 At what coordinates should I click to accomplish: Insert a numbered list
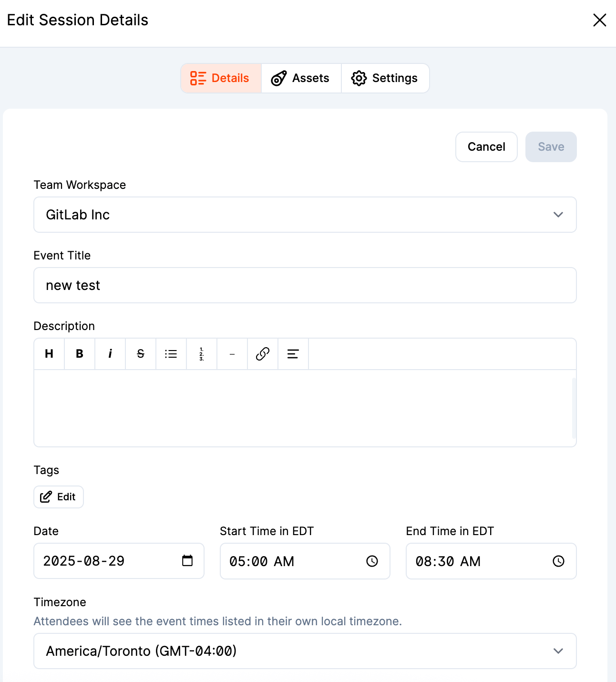(202, 354)
